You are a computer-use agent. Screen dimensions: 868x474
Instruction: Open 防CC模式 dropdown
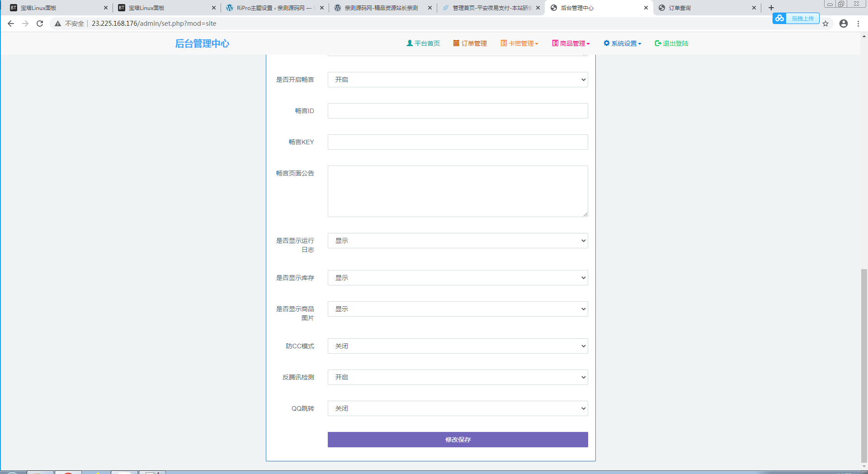click(x=458, y=346)
